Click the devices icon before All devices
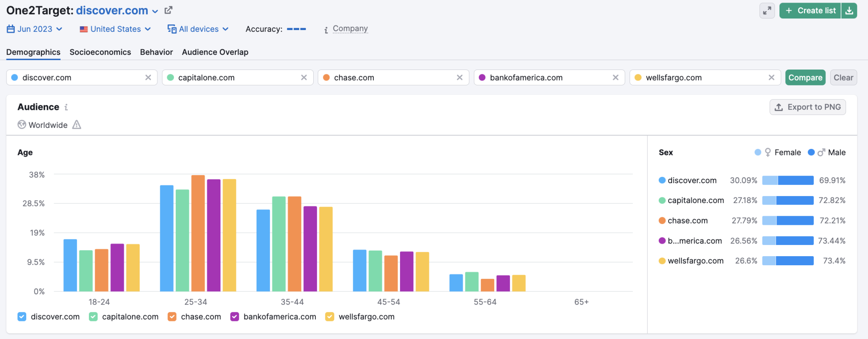 click(172, 29)
